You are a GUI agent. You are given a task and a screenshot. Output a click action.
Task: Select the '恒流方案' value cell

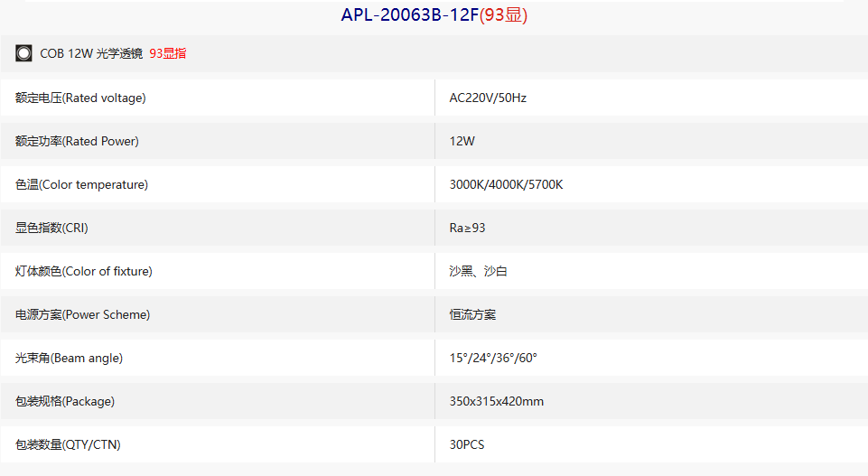click(651, 314)
